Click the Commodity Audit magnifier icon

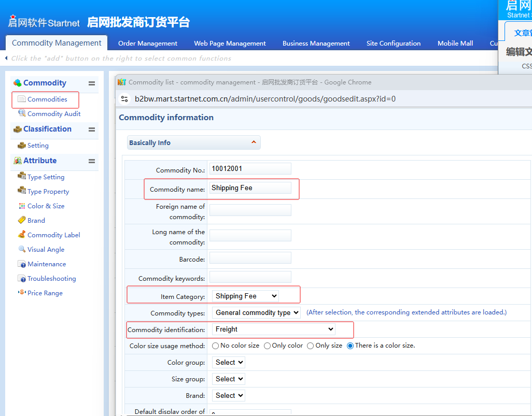pyautogui.click(x=22, y=113)
